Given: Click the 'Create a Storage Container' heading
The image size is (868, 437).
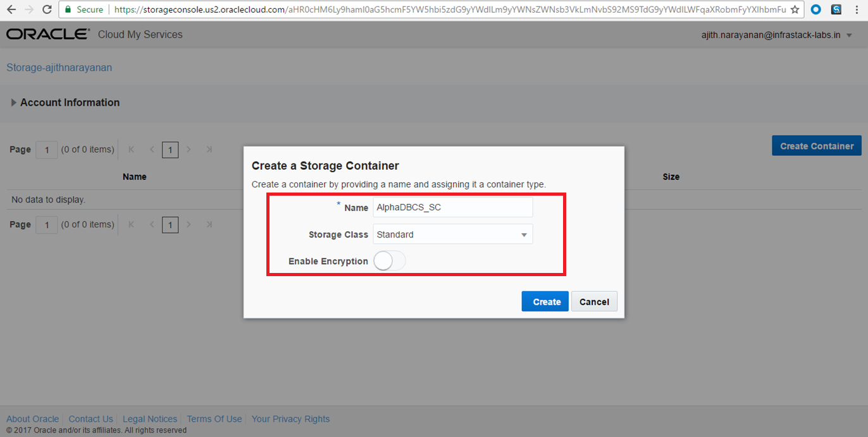Looking at the screenshot, I should 325,166.
